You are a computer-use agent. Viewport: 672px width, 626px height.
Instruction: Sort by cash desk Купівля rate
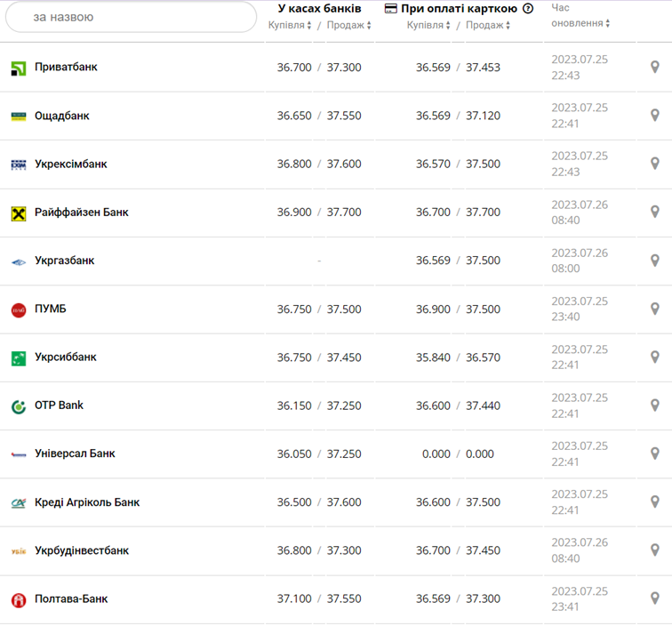pos(290,26)
